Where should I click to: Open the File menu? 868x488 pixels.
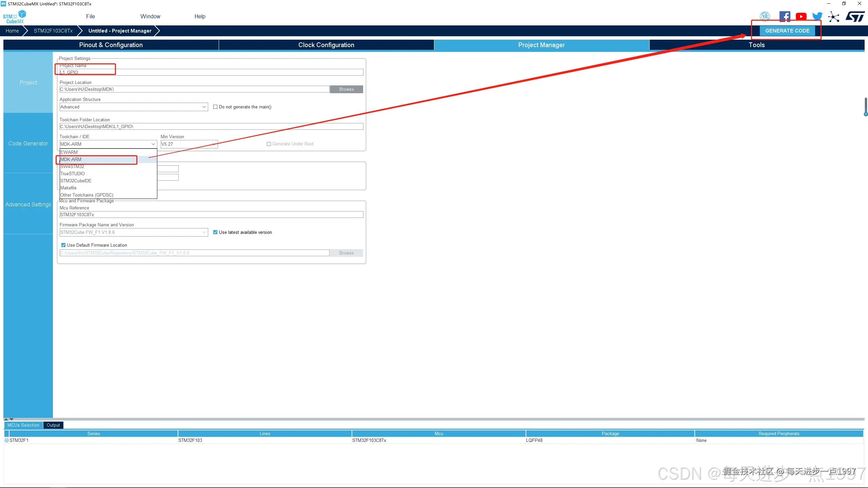coord(90,16)
